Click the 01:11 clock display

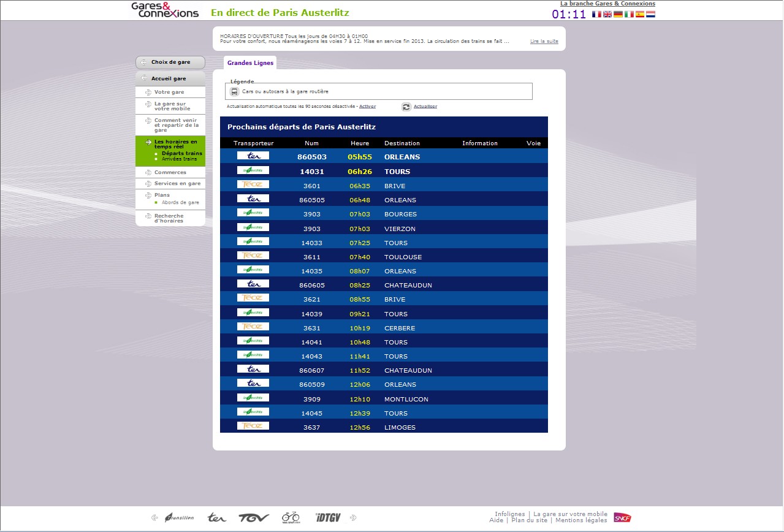[569, 14]
